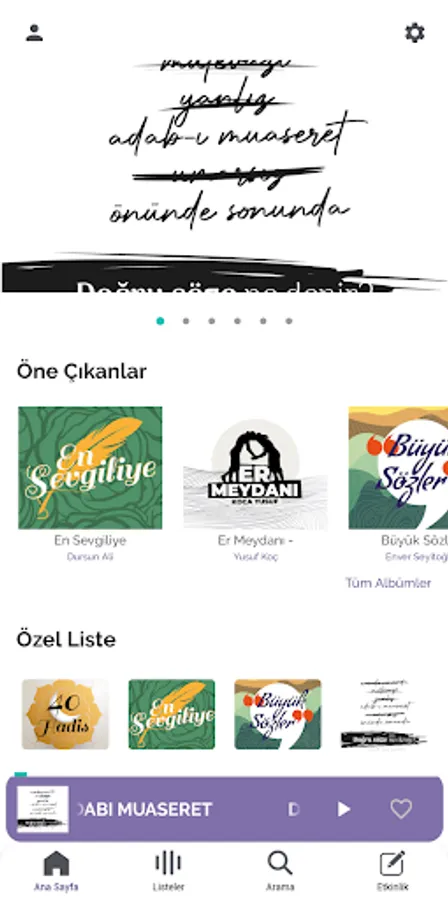Tap the play button in mini player
Screen dimensions: 448x900
click(344, 809)
